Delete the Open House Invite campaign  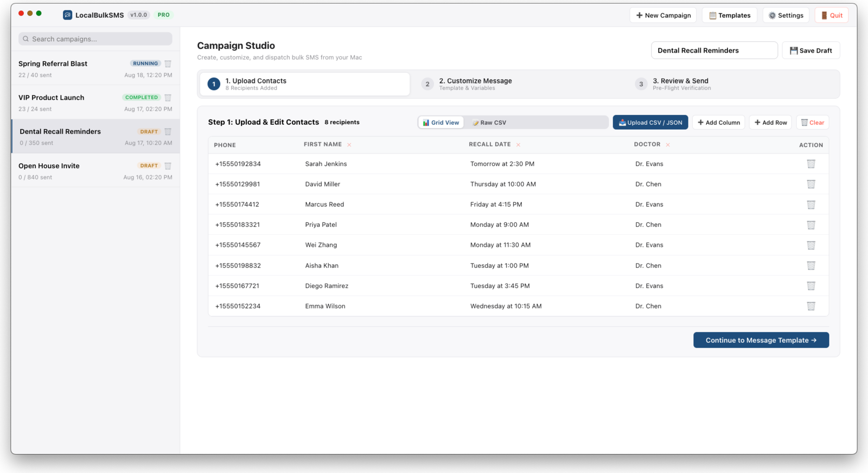168,166
